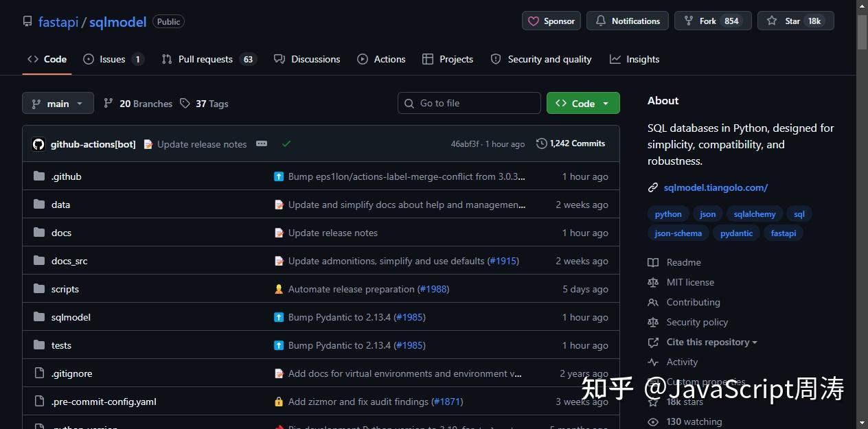Open the Discussions tab
Viewport: 868px width, 429px height.
(x=307, y=59)
